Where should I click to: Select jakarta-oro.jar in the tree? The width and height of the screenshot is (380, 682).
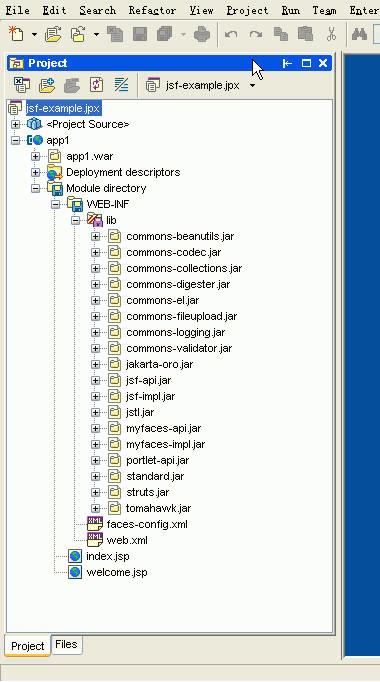click(x=160, y=364)
